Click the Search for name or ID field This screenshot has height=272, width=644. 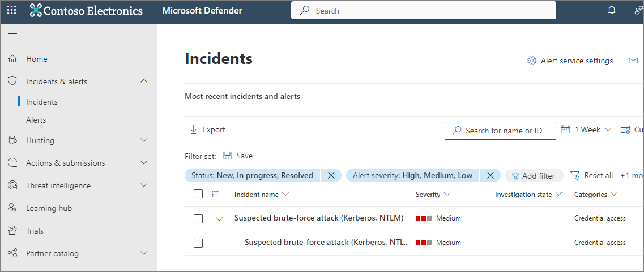tap(500, 131)
